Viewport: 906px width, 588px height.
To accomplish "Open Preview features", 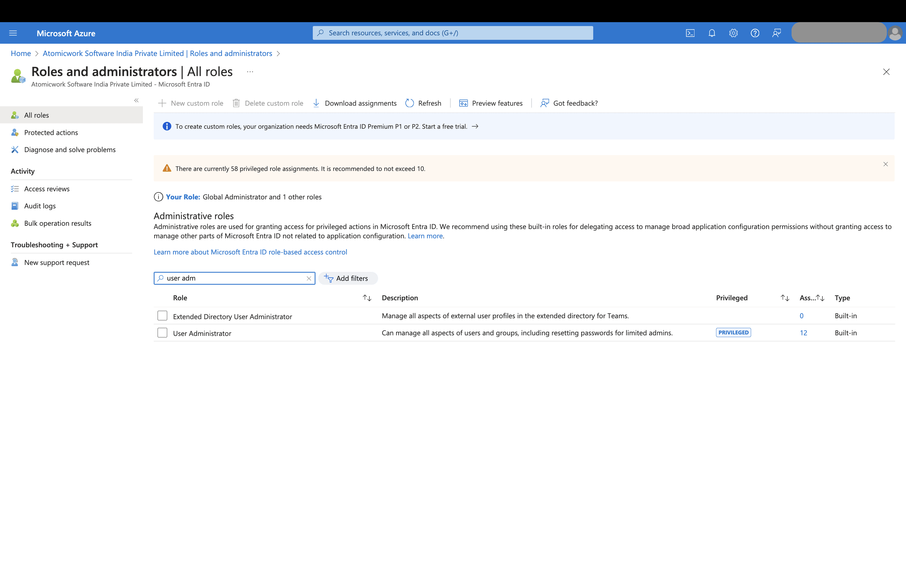I will click(x=491, y=103).
